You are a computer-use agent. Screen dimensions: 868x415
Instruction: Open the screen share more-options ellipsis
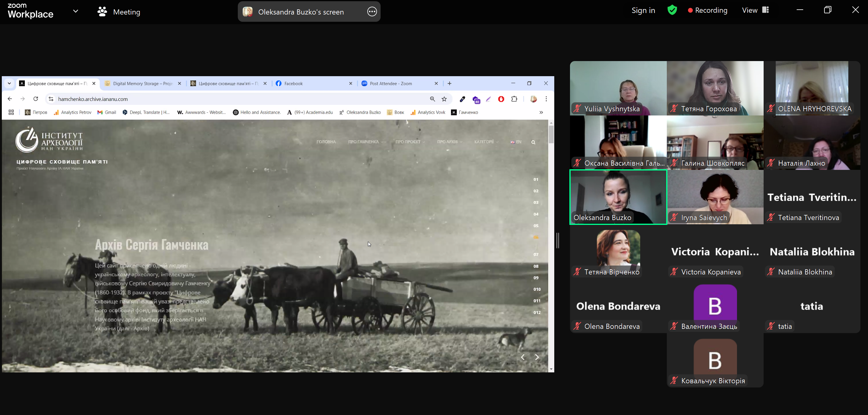tap(372, 11)
